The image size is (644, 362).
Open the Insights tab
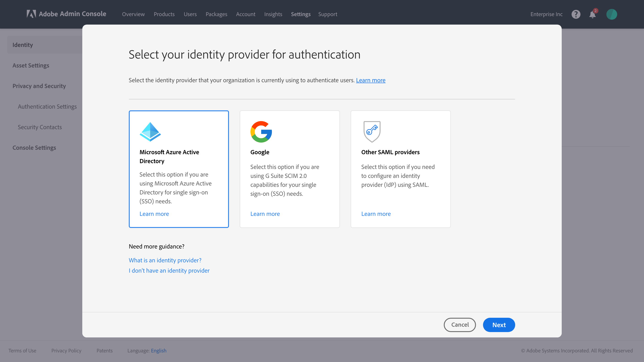coord(273,14)
